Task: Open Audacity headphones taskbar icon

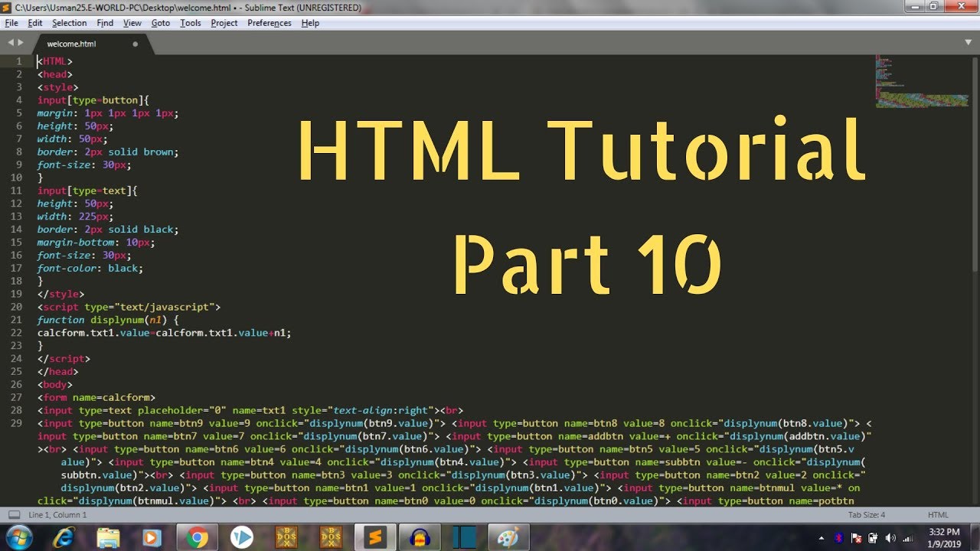Action: pyautogui.click(x=420, y=538)
